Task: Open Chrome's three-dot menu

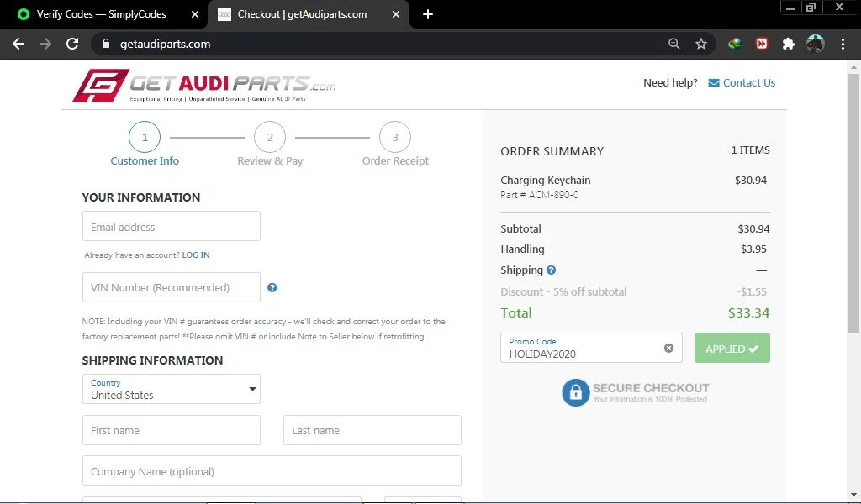Action: (843, 44)
